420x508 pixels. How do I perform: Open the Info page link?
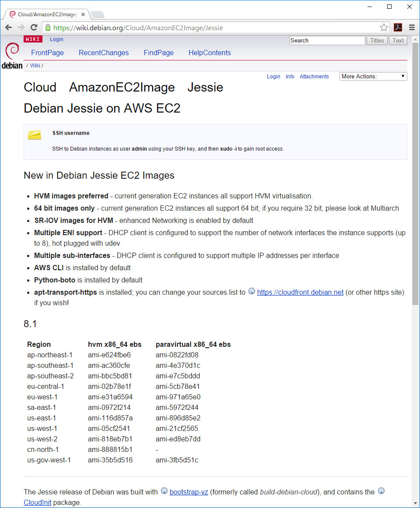click(290, 77)
